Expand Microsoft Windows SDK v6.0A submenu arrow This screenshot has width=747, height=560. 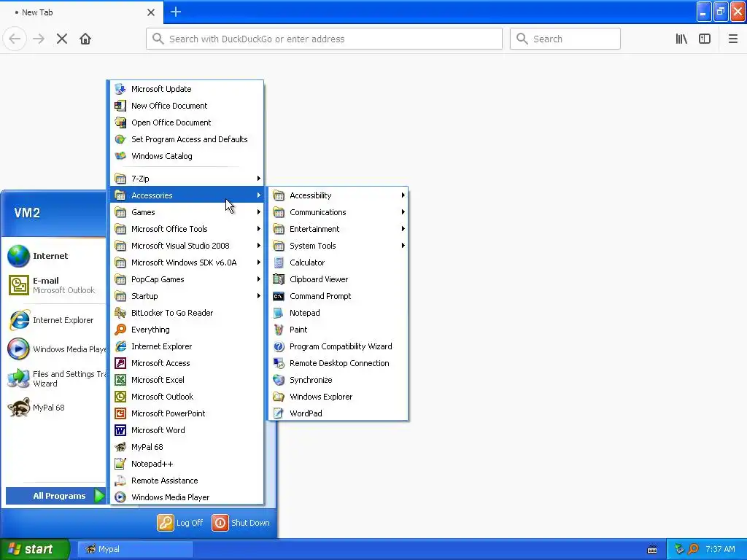tap(259, 262)
